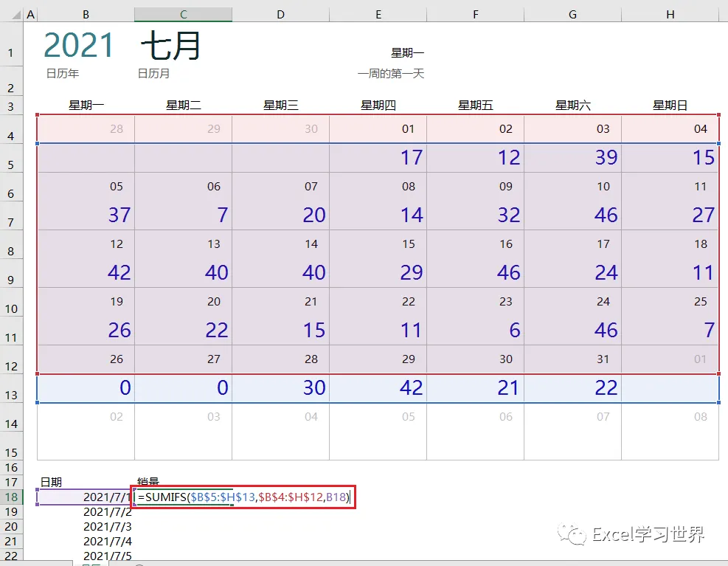Select the sales value 24 under date 17
The height and width of the screenshot is (566, 728).
click(572, 273)
